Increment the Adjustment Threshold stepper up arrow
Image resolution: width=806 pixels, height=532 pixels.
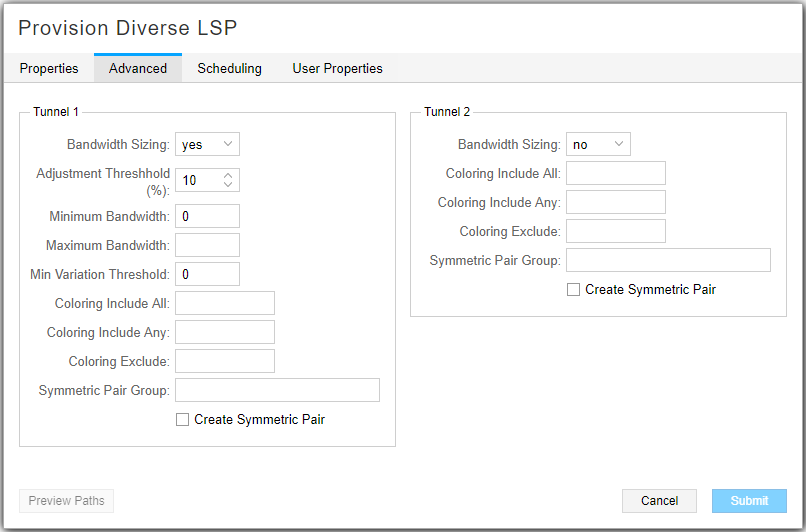tap(228, 175)
